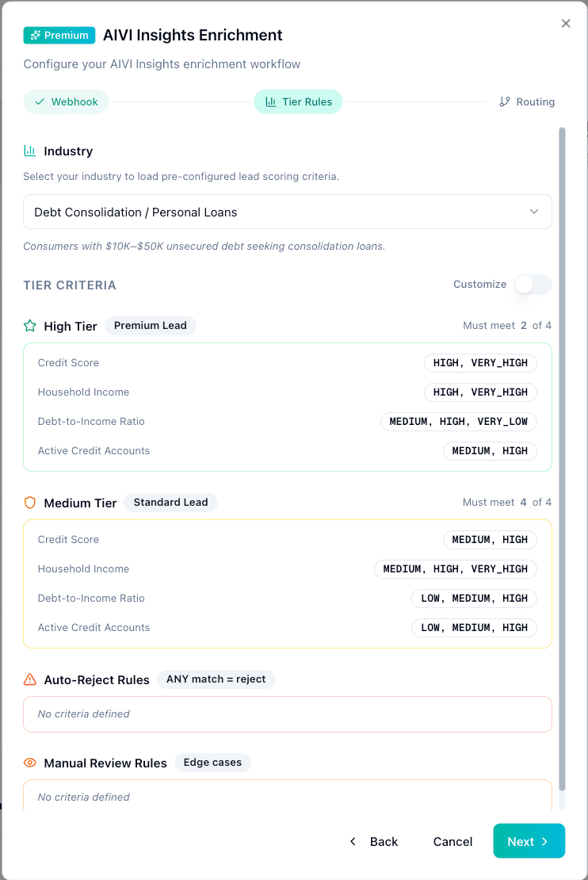Select the star icon next to High Tier
Screen dimensions: 588x880
click(x=29, y=325)
